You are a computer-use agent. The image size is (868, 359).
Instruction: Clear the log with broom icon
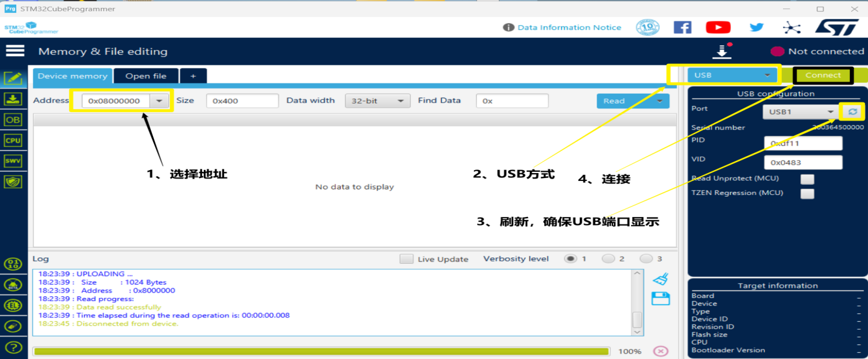tap(660, 279)
